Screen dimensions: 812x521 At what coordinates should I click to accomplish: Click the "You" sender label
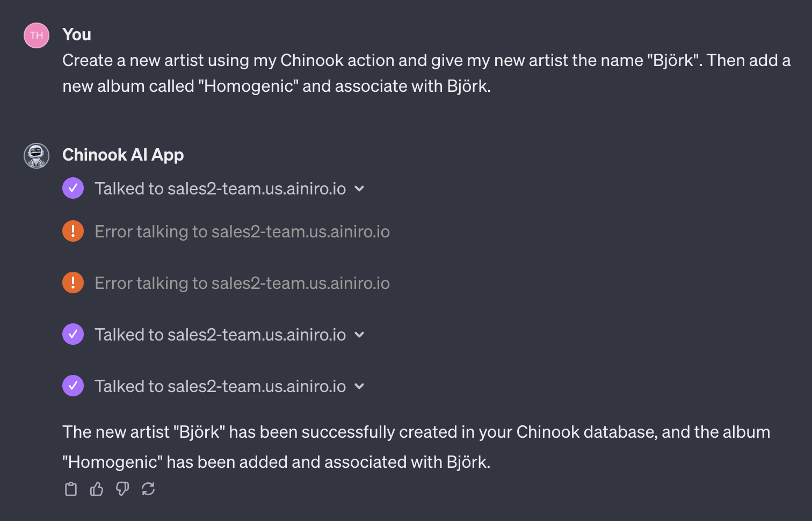point(77,34)
